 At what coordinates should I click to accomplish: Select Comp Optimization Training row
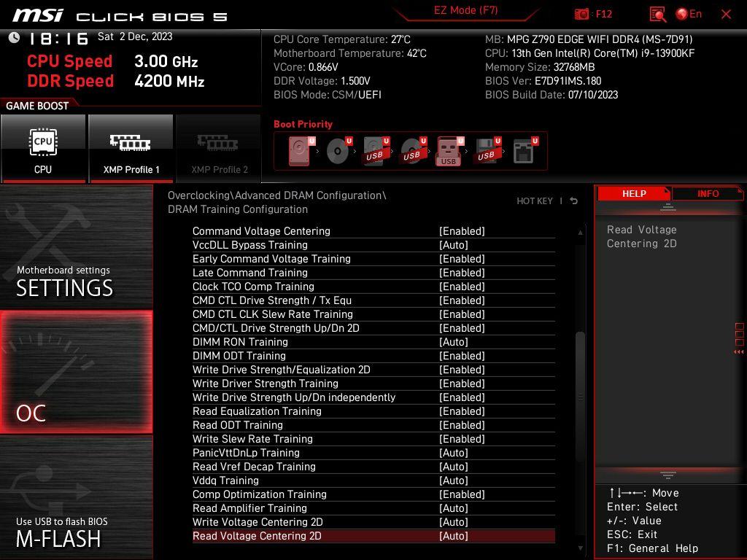coord(373,494)
